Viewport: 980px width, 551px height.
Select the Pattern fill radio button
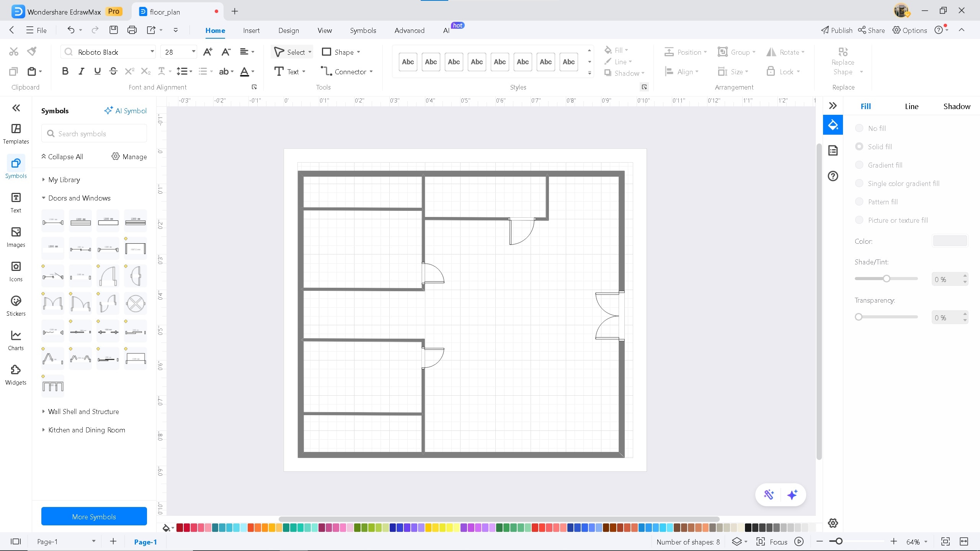point(859,202)
